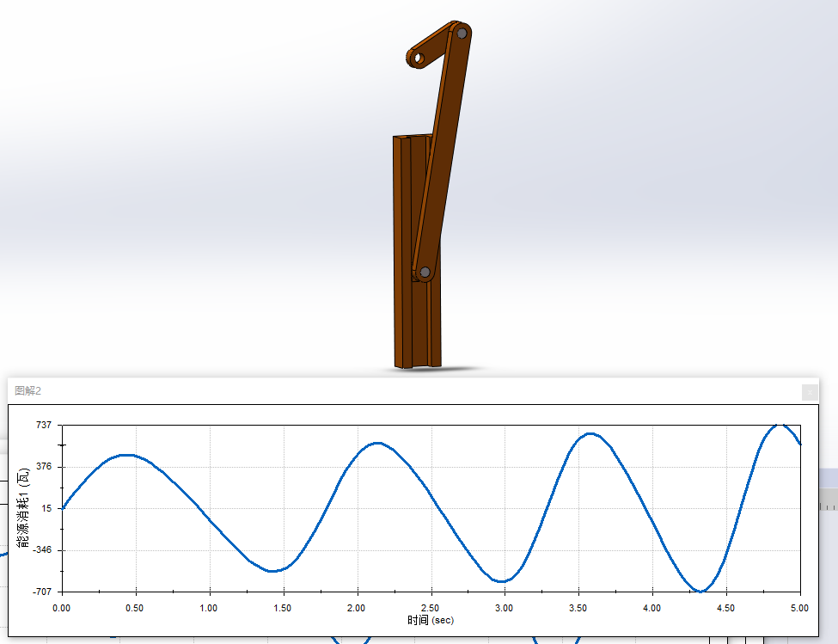The width and height of the screenshot is (838, 644).
Task: Click the curve peak near 2.15 sec
Action: click(x=378, y=443)
